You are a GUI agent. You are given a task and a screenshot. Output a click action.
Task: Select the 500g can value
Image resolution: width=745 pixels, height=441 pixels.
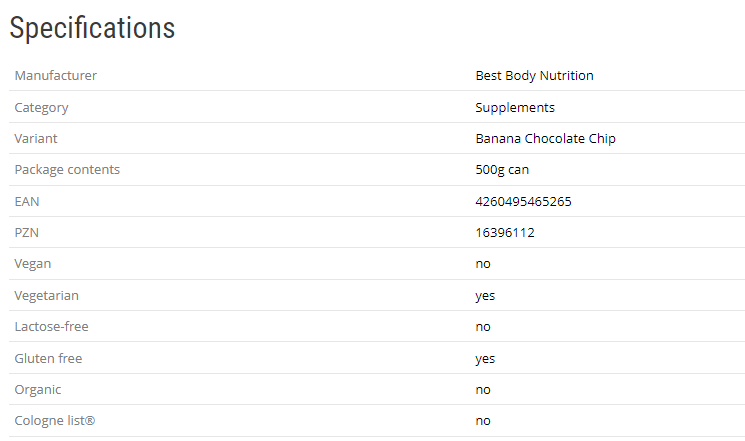[502, 169]
